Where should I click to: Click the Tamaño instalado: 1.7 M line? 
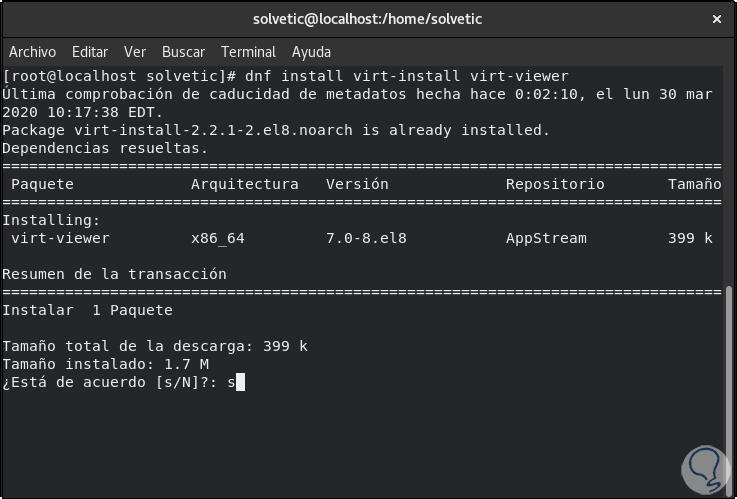[x=105, y=364]
